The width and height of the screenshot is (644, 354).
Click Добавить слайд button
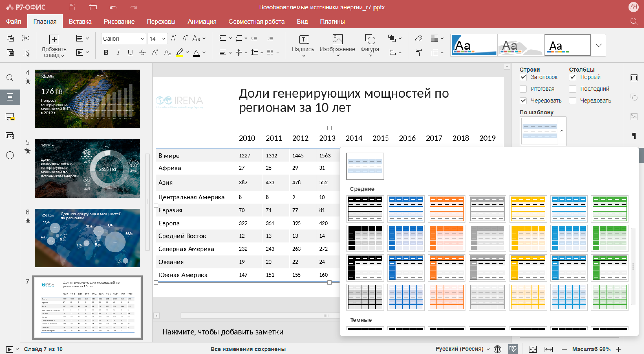54,40
